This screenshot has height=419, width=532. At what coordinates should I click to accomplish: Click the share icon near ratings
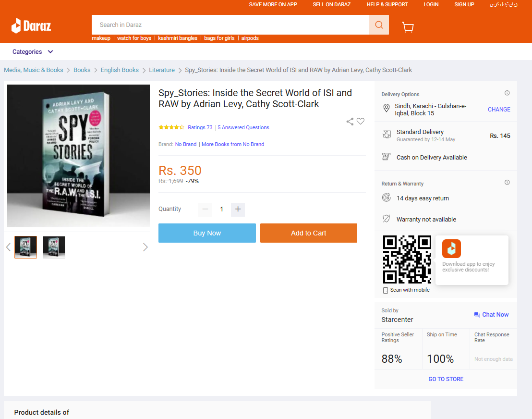350,121
